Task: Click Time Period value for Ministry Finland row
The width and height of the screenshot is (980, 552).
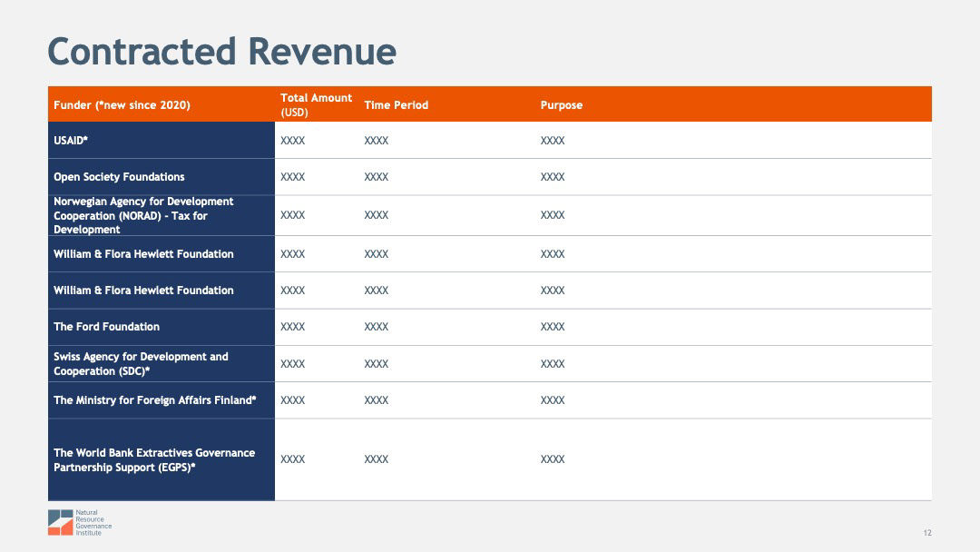Action: coord(377,400)
